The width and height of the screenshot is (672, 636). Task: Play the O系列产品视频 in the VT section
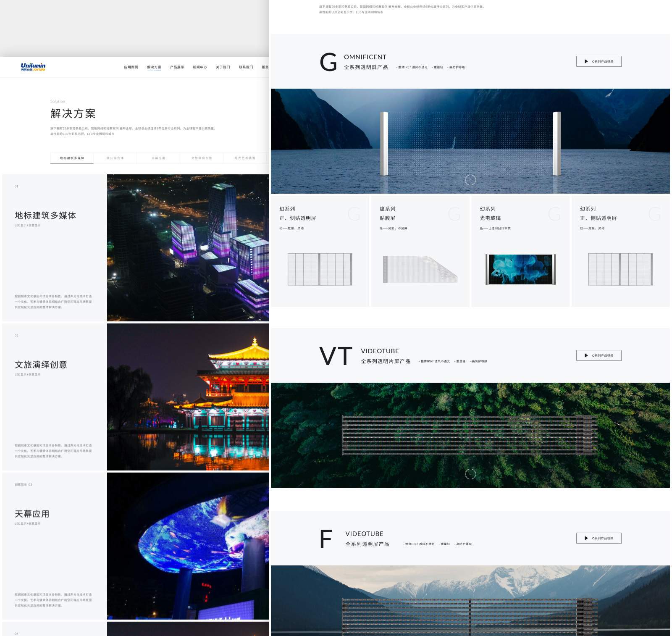598,355
